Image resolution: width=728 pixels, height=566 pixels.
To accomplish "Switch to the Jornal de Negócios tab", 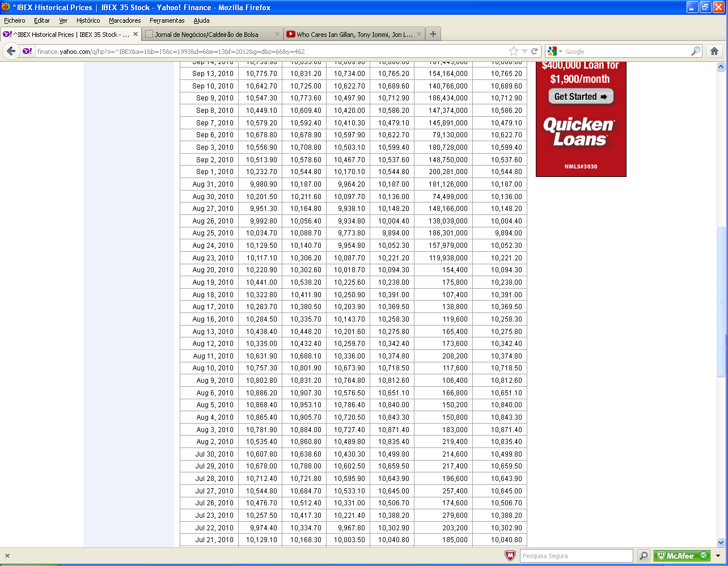I will (x=212, y=34).
